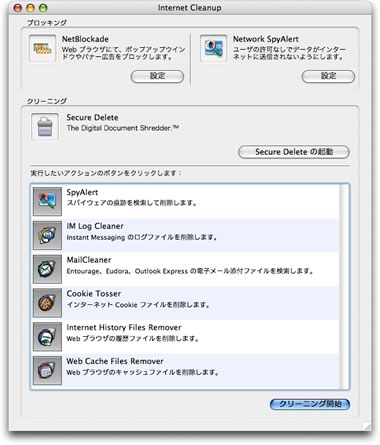The image size is (380, 445).
Task: Click the MailCleaner title text
Action: pyautogui.click(x=89, y=260)
